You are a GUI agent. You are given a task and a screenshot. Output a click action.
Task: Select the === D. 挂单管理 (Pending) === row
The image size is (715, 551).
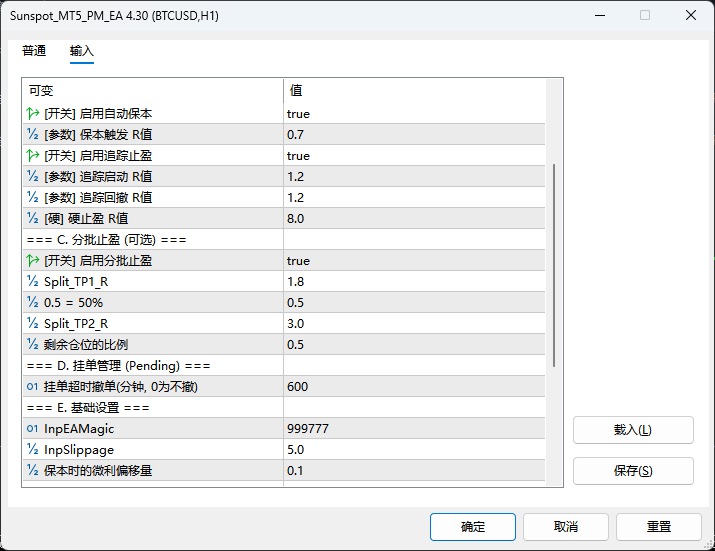[x=284, y=365]
